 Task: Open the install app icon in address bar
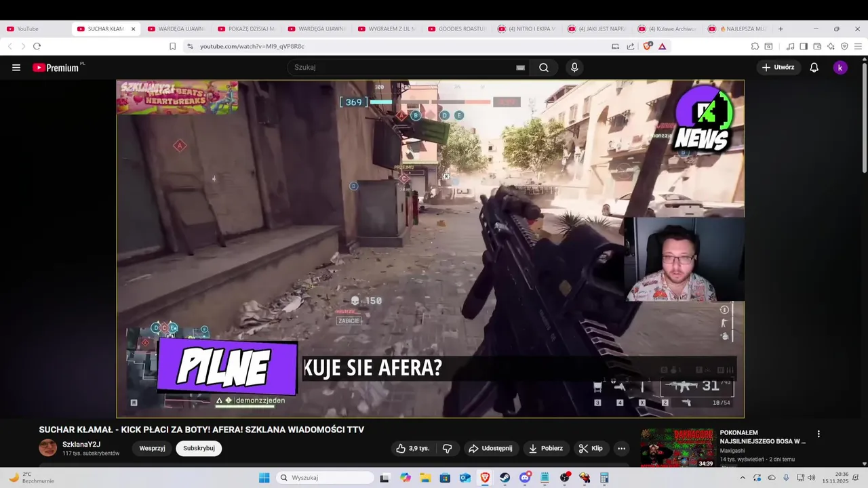click(615, 46)
